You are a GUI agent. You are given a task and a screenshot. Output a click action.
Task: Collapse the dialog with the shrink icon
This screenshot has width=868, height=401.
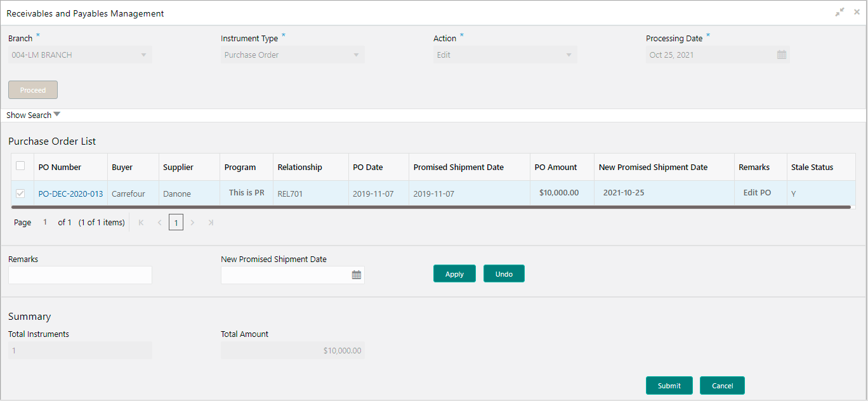[x=840, y=12]
